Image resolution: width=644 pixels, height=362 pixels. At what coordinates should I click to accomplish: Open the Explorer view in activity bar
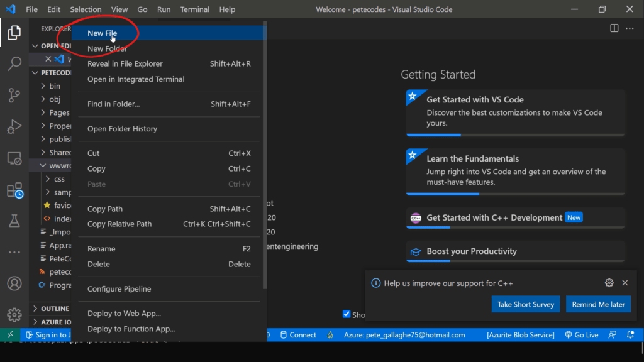(x=14, y=33)
